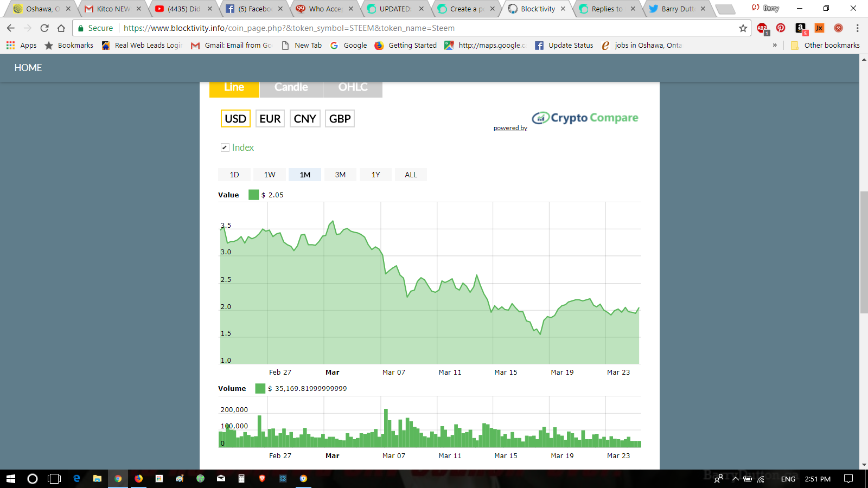Select the Line chart tab
The width and height of the screenshot is (868, 488).
point(234,88)
